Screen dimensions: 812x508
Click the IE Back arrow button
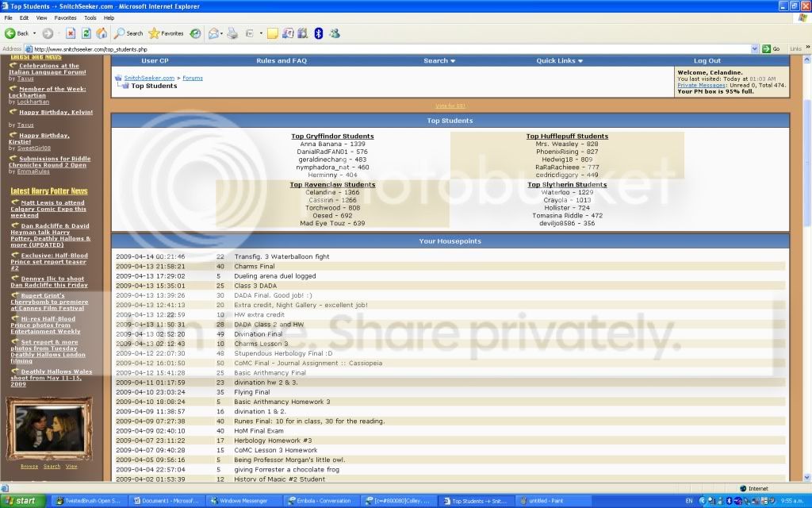tap(16, 33)
